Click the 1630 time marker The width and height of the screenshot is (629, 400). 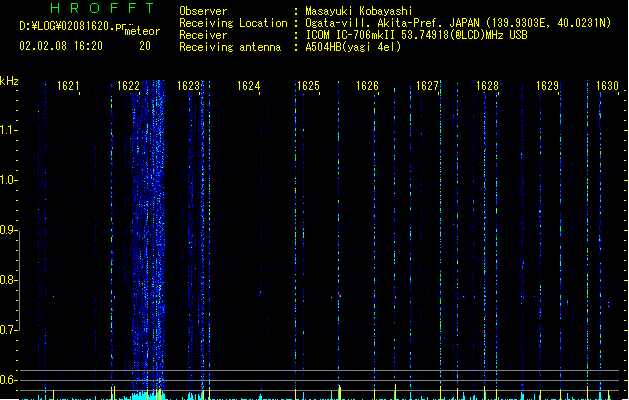click(607, 86)
